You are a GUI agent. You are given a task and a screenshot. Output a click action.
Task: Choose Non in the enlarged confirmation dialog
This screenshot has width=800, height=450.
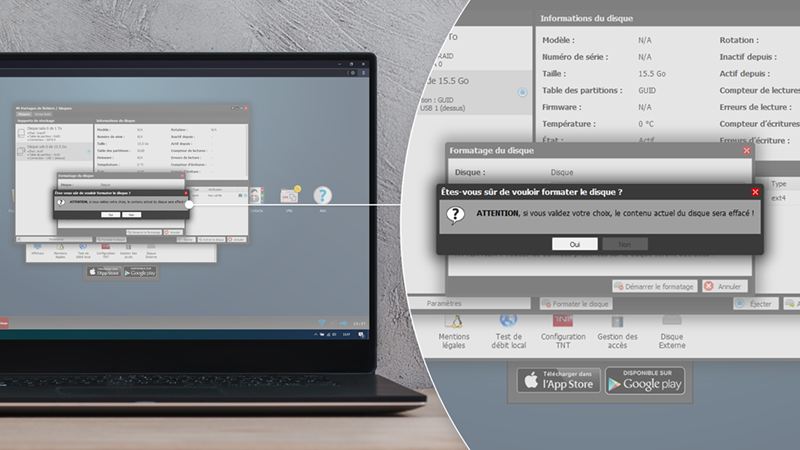point(625,244)
